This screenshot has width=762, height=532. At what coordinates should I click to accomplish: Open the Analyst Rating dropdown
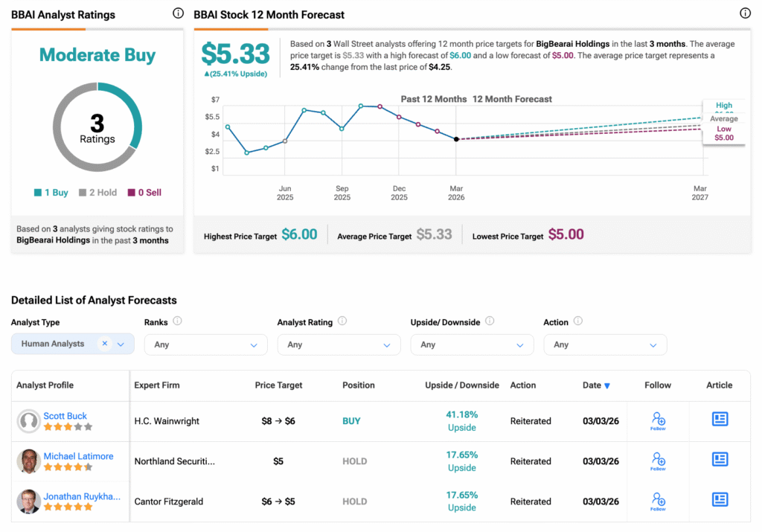[x=339, y=344]
